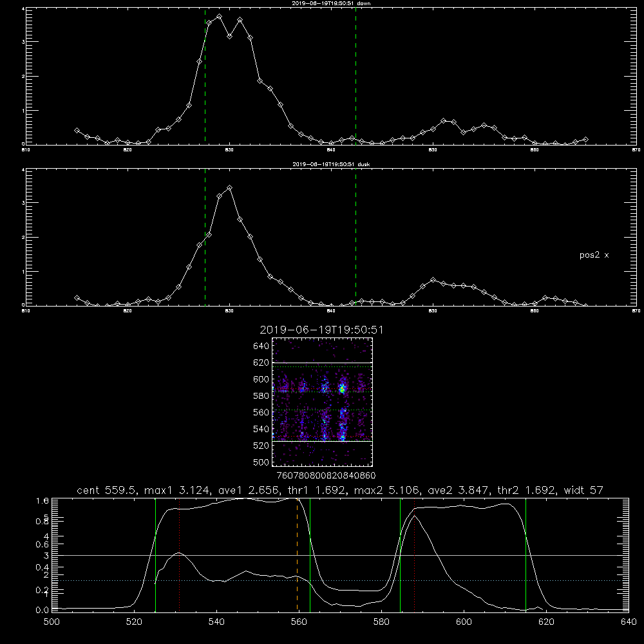Screen dimensions: 644x644
Task: Click the heatmap image of spectral spots
Action: point(323,402)
